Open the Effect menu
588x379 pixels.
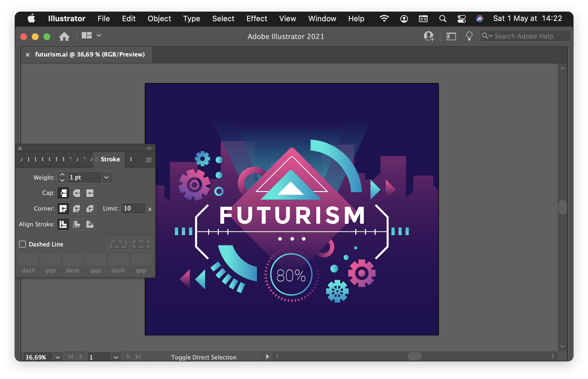click(x=256, y=19)
